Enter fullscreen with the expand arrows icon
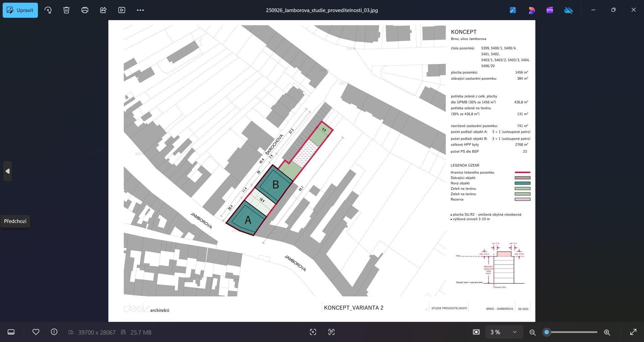The width and height of the screenshot is (644, 342). coord(633,332)
